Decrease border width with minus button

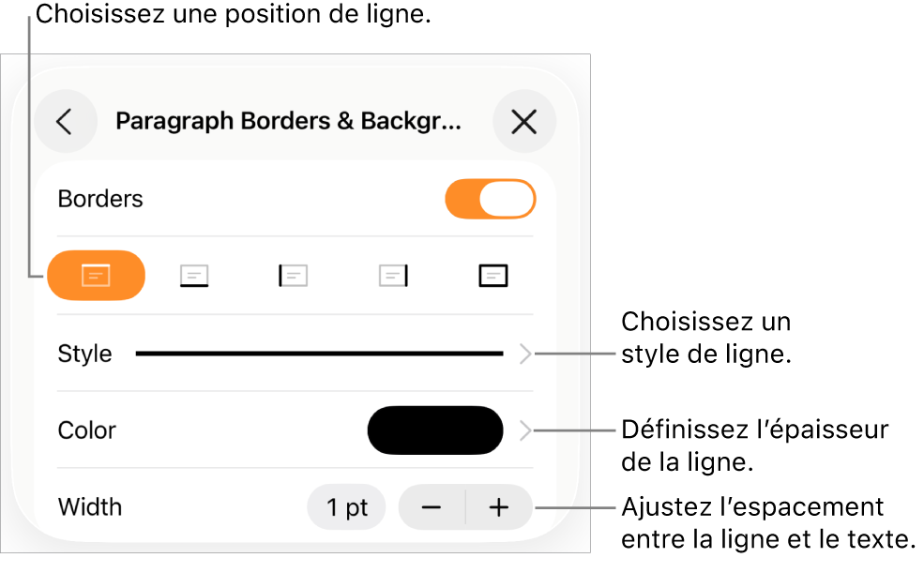[432, 507]
